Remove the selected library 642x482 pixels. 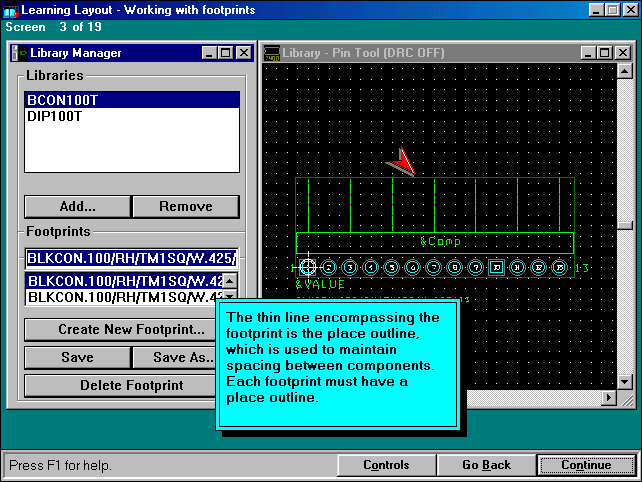tap(185, 207)
